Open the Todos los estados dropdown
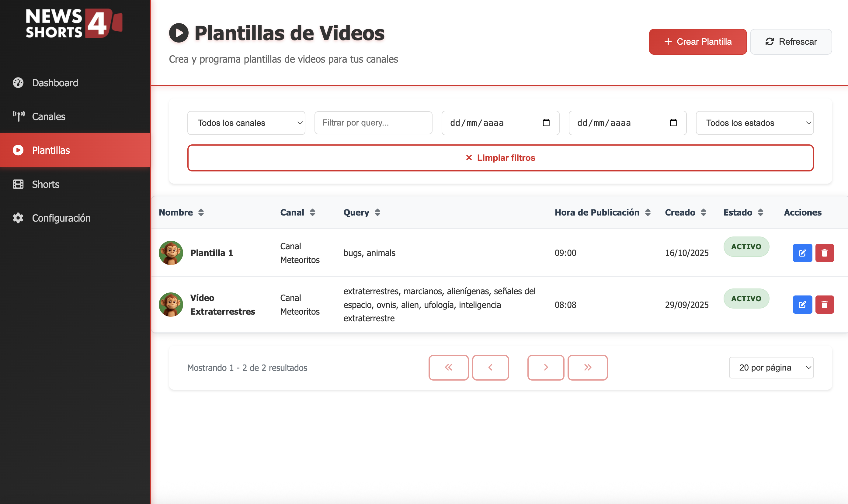This screenshot has width=848, height=504. [754, 123]
